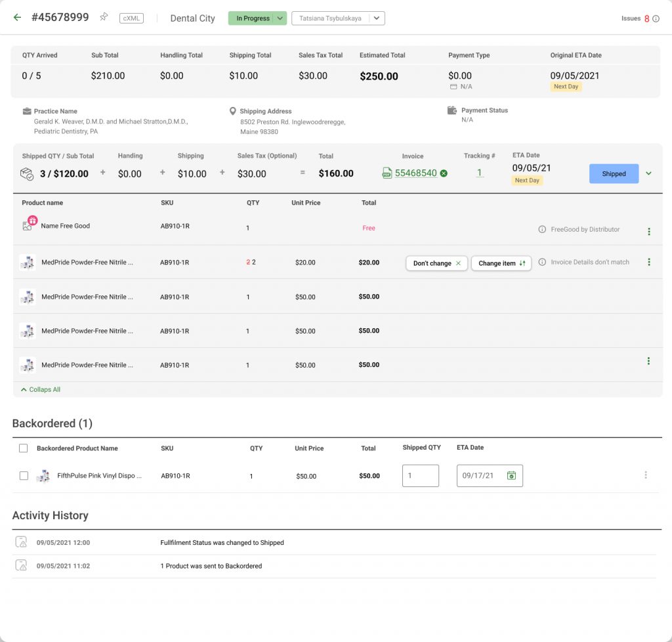
Task: Open invoice link 55468540
Action: click(x=415, y=173)
